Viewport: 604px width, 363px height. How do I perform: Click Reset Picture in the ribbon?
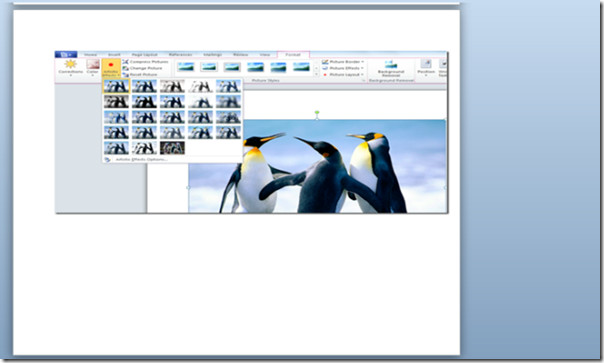(x=140, y=74)
